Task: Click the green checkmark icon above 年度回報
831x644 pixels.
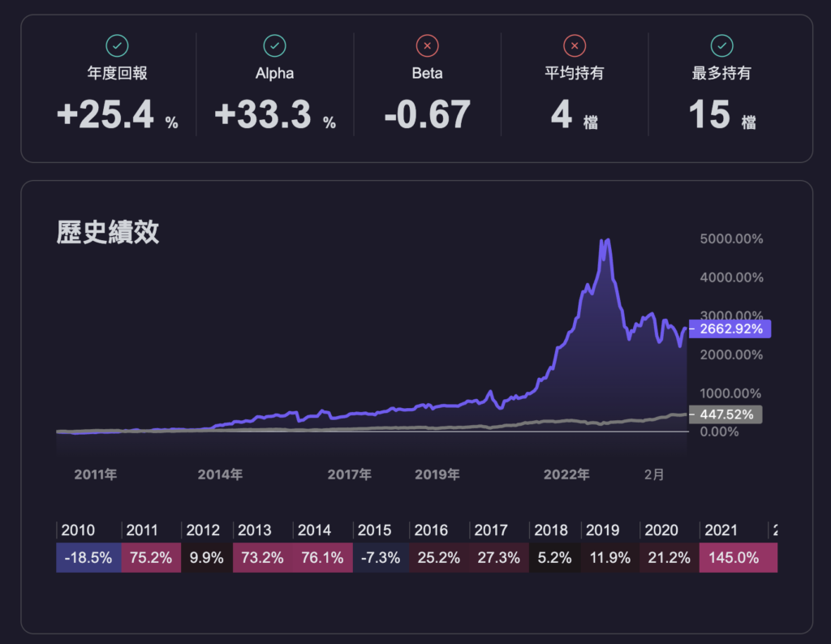Action: [x=116, y=45]
